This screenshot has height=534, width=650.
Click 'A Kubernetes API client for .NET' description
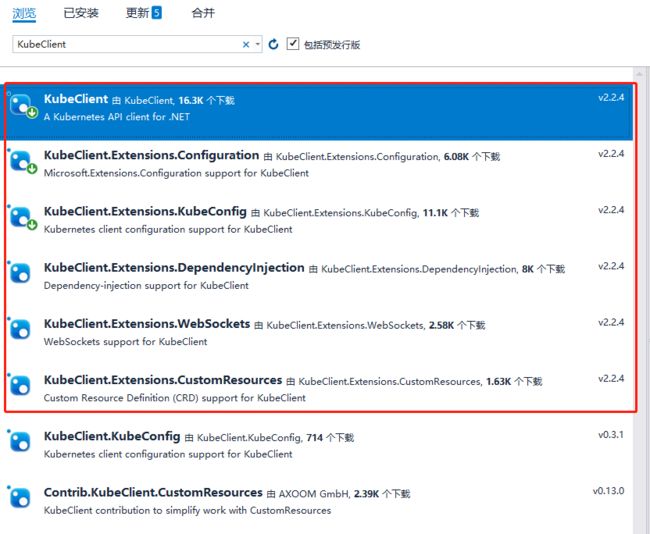pyautogui.click(x=116, y=117)
